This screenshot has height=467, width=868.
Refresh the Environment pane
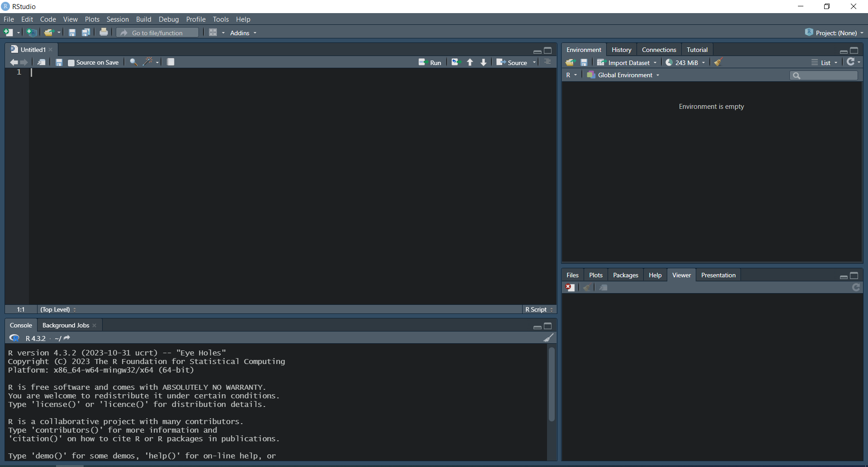851,62
